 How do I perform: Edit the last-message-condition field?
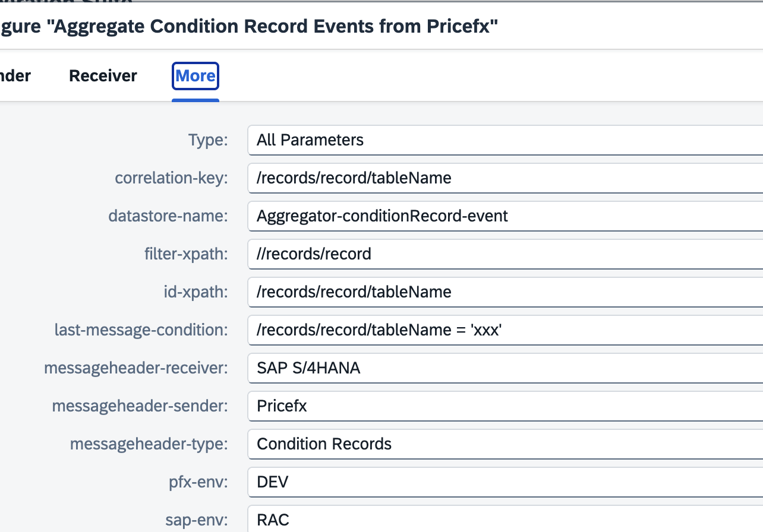[x=505, y=330]
